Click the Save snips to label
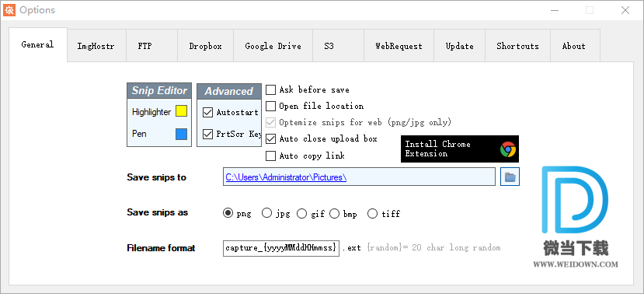The width and height of the screenshot is (644, 294). point(156,177)
